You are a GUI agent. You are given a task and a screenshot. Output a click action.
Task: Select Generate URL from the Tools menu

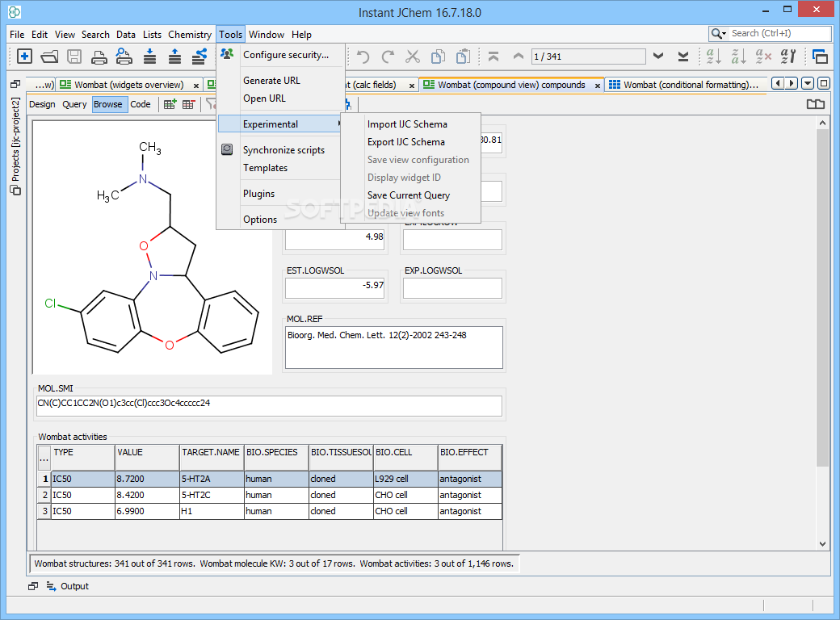point(271,81)
